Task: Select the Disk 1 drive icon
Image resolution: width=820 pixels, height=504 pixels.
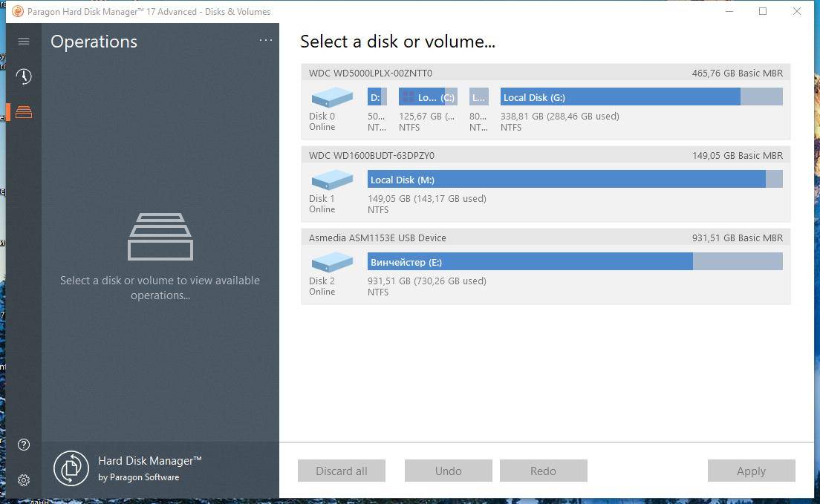Action: 332,180
